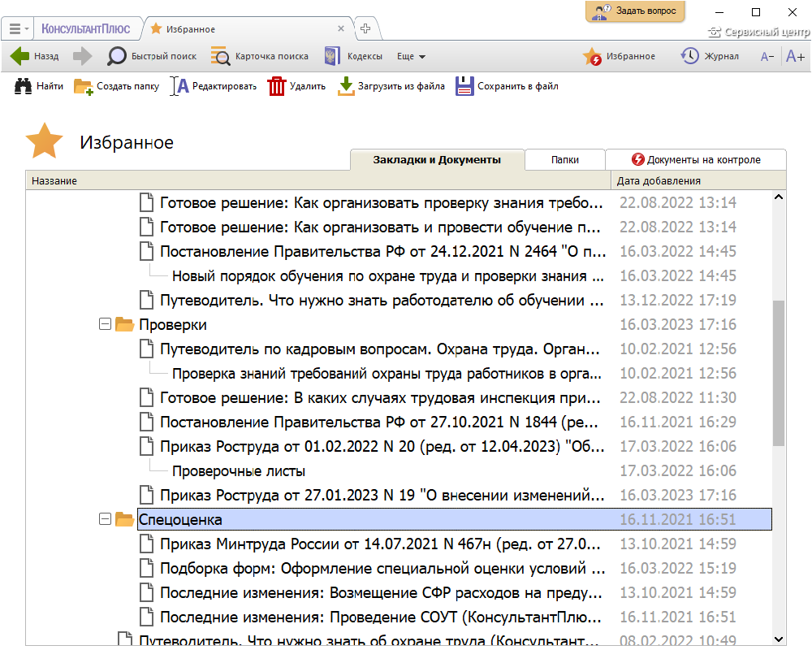Open the Search Card icon
Screen dimensions: 812x650
[220, 56]
